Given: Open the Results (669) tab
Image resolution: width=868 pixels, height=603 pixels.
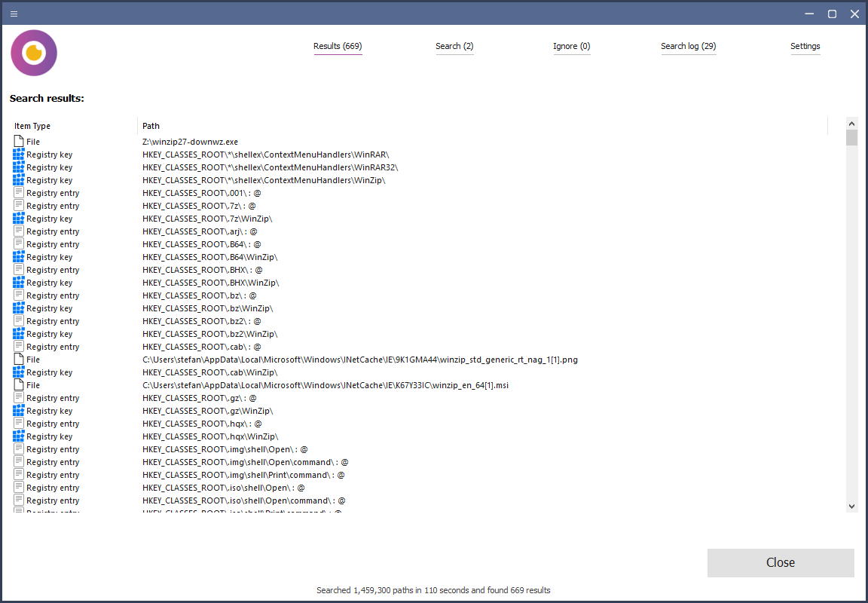Looking at the screenshot, I should coord(338,46).
